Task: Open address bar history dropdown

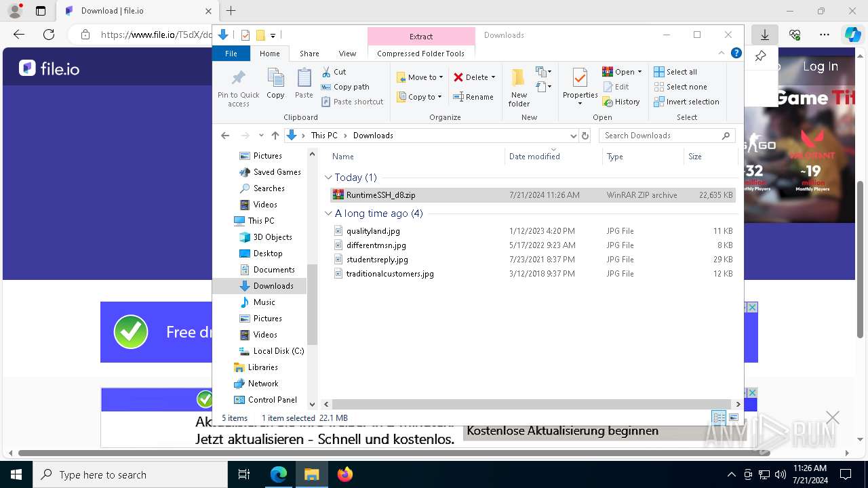Action: pyautogui.click(x=574, y=136)
